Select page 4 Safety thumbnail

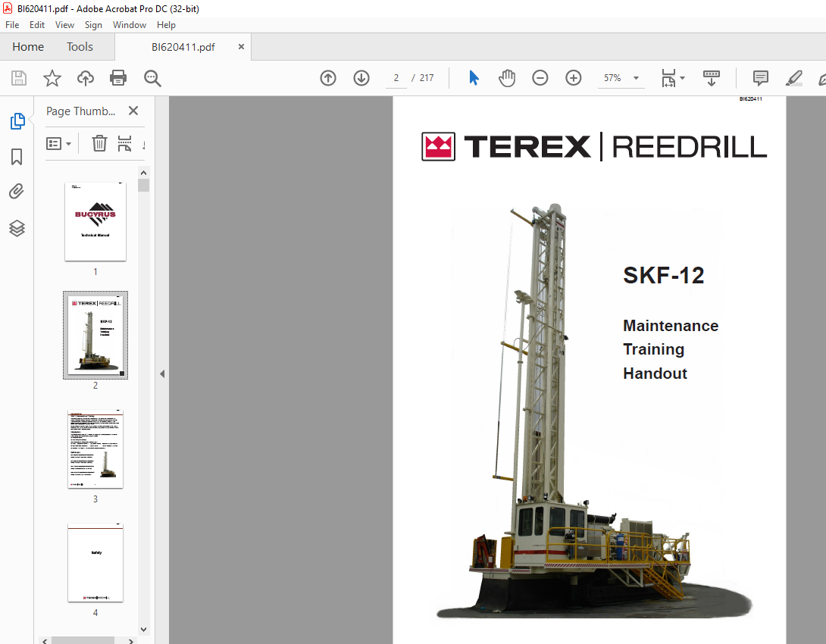tap(95, 563)
